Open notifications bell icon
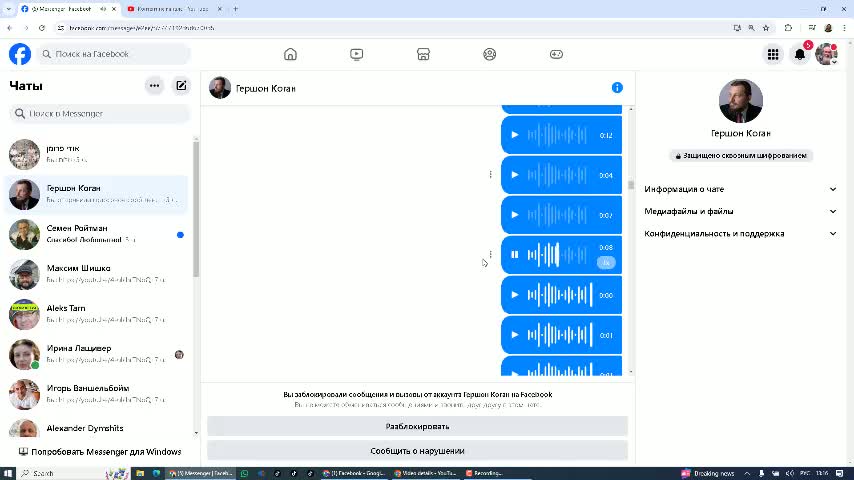The height and width of the screenshot is (480, 854). tap(800, 54)
